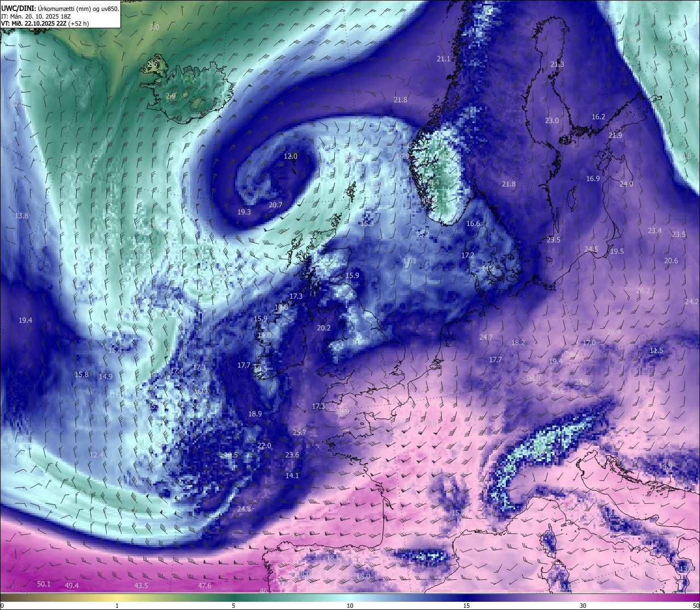Click the 19.3 value on the map
700x610 pixels.
coord(244,212)
